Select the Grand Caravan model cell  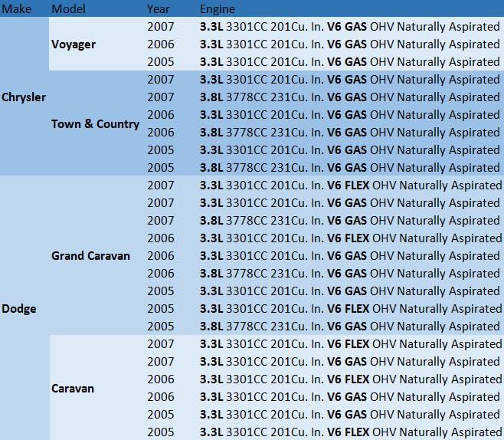pyautogui.click(x=90, y=256)
